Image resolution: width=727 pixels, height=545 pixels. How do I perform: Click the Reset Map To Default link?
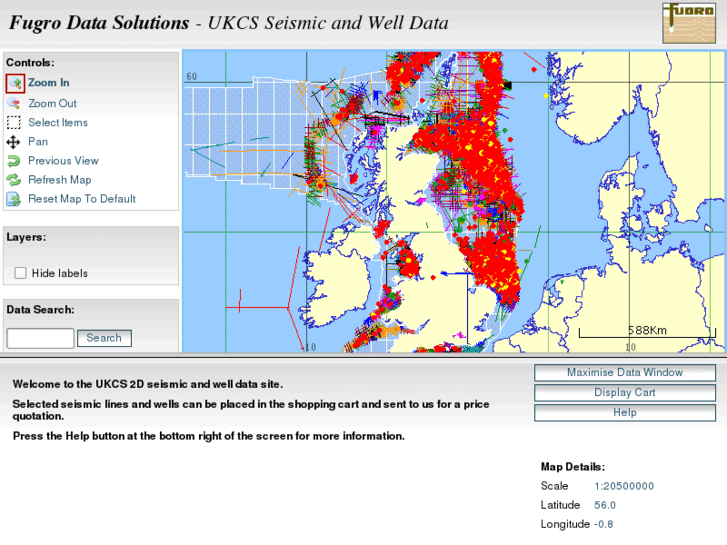82,199
